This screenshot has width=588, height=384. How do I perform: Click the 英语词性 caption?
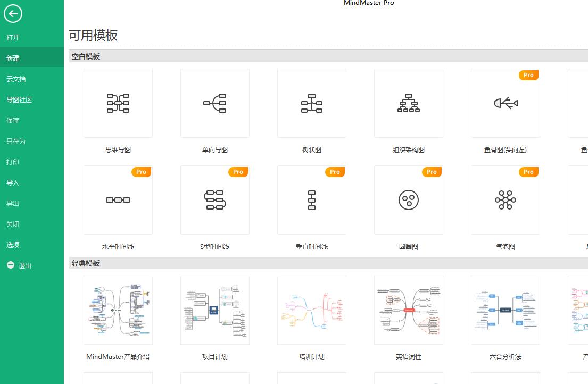click(x=409, y=357)
